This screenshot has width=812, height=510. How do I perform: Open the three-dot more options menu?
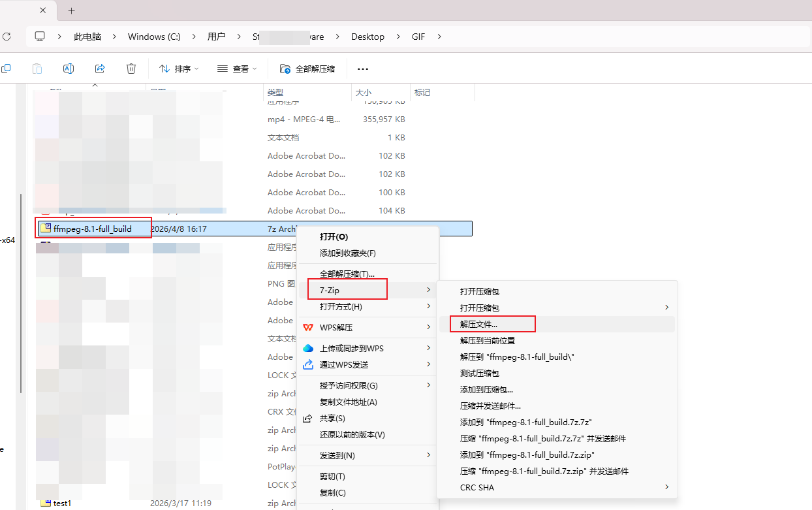click(363, 69)
